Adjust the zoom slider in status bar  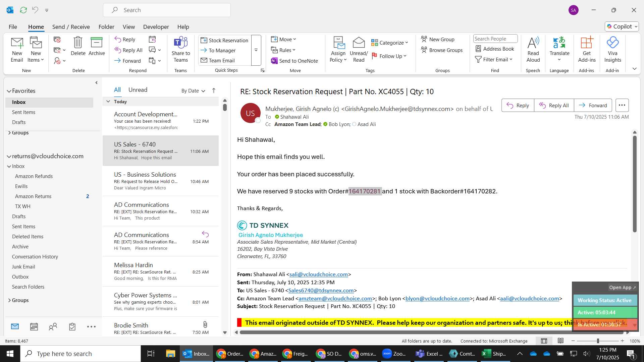pyautogui.click(x=598, y=341)
